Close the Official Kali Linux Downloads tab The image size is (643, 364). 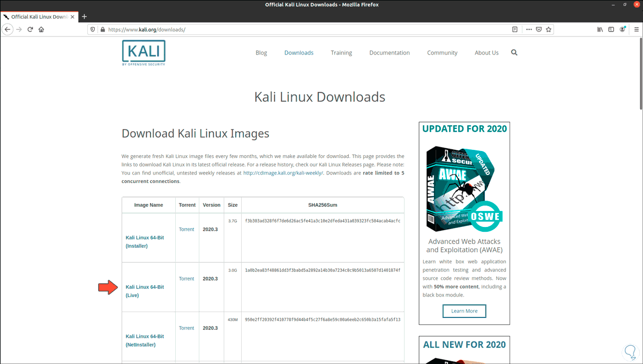click(x=73, y=17)
